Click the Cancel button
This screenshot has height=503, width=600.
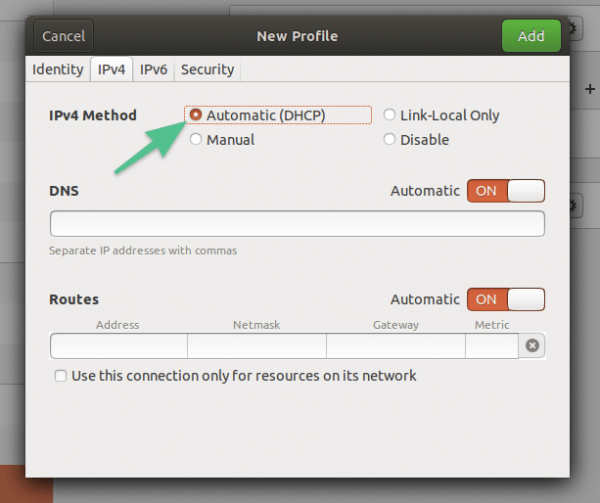(x=64, y=36)
